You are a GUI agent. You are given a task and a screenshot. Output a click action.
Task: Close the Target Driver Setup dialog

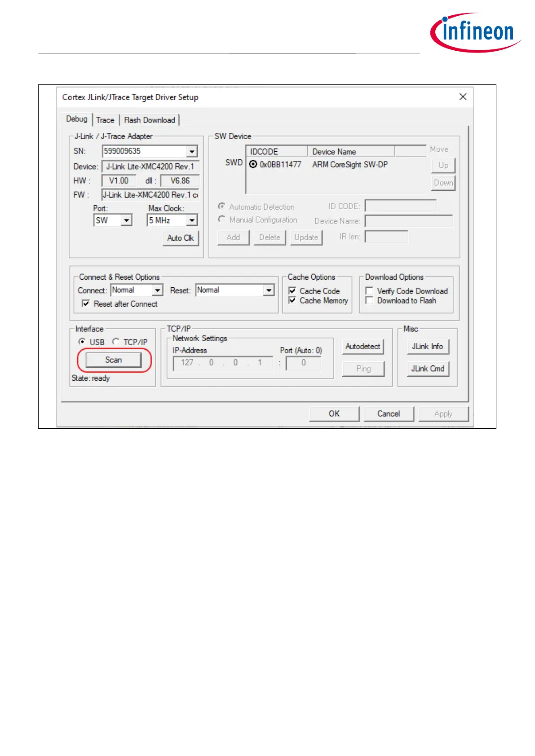[463, 97]
